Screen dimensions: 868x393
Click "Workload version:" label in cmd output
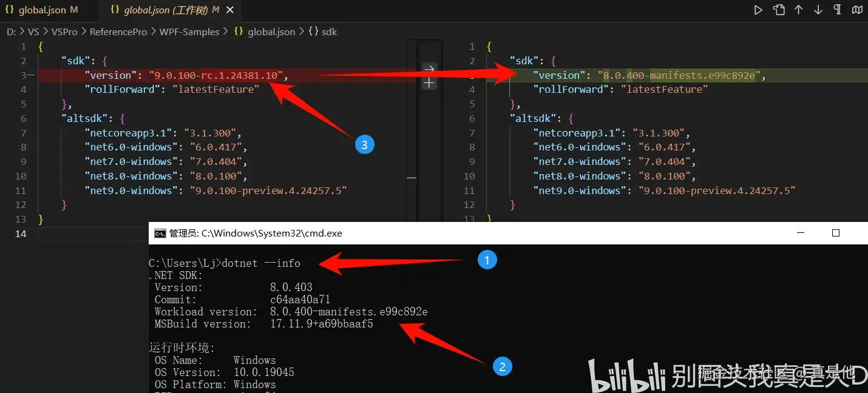(x=206, y=312)
